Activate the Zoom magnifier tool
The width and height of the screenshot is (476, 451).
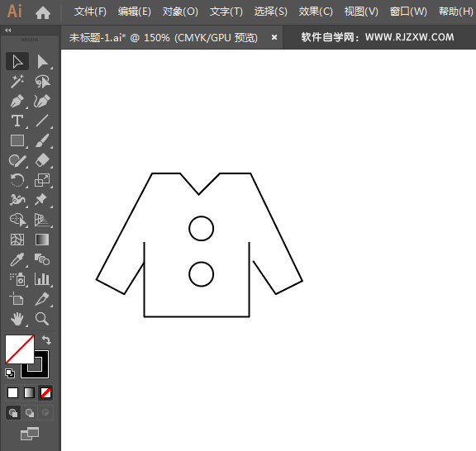[42, 319]
